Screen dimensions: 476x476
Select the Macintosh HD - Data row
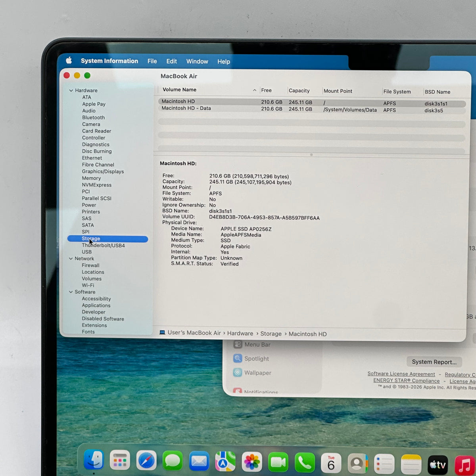[312, 109]
